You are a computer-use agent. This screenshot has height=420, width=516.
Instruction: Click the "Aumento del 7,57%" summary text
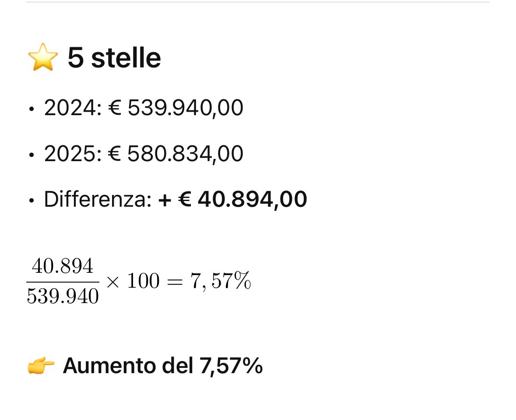[x=162, y=366]
